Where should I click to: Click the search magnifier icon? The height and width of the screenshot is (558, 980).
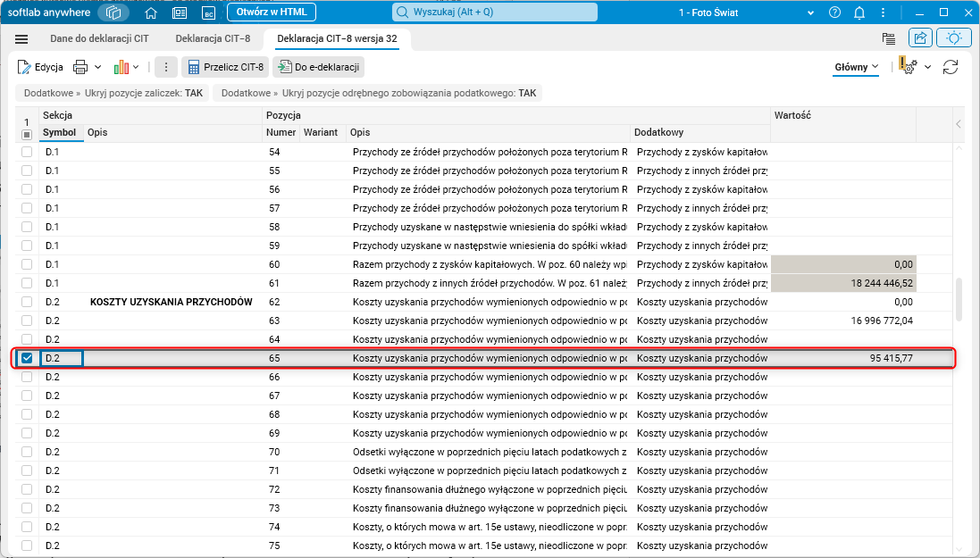(403, 12)
